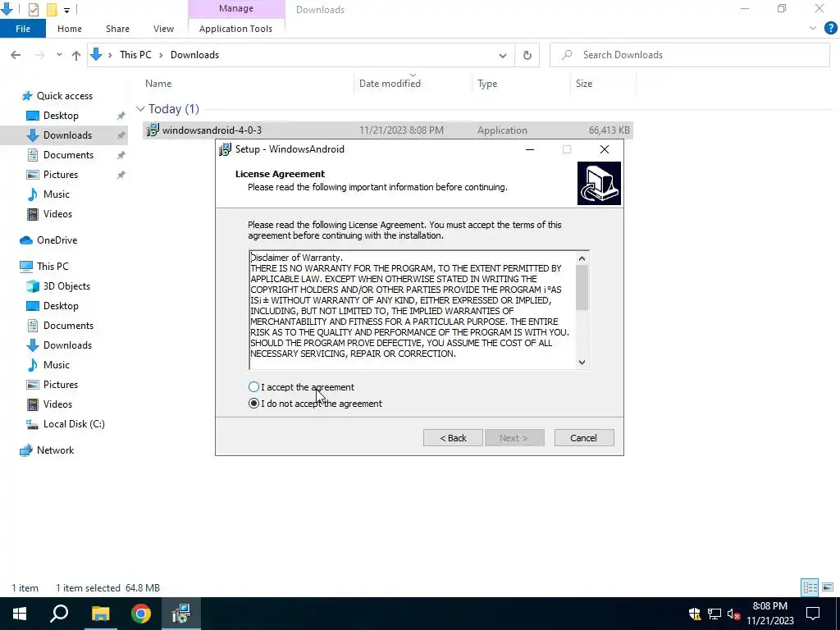Expand the address bar history dropdown

pyautogui.click(x=503, y=55)
